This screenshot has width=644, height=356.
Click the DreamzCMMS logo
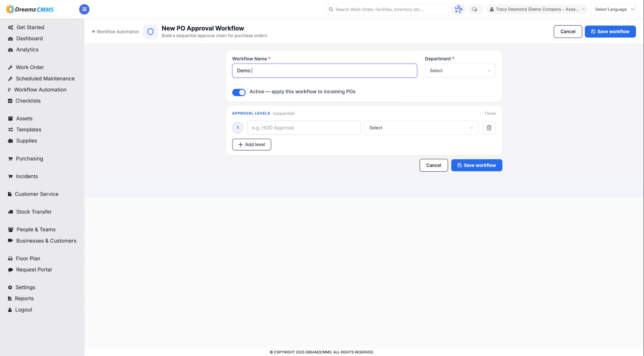(30, 9)
